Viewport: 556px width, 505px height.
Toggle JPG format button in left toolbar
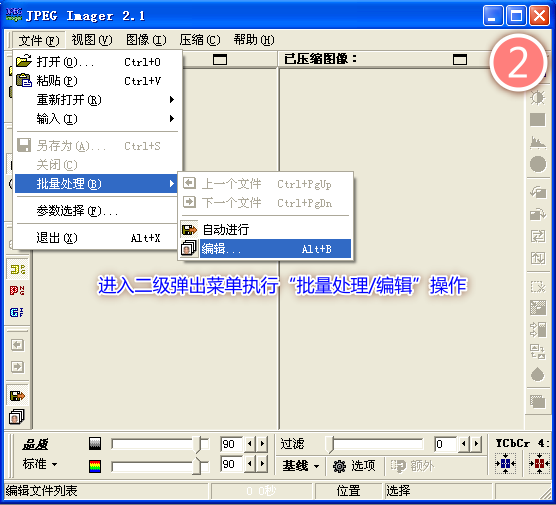17,269
